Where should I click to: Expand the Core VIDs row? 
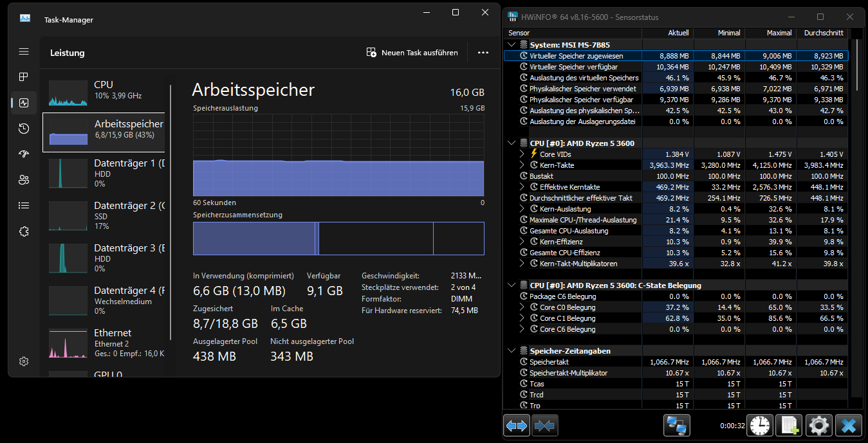click(x=522, y=154)
